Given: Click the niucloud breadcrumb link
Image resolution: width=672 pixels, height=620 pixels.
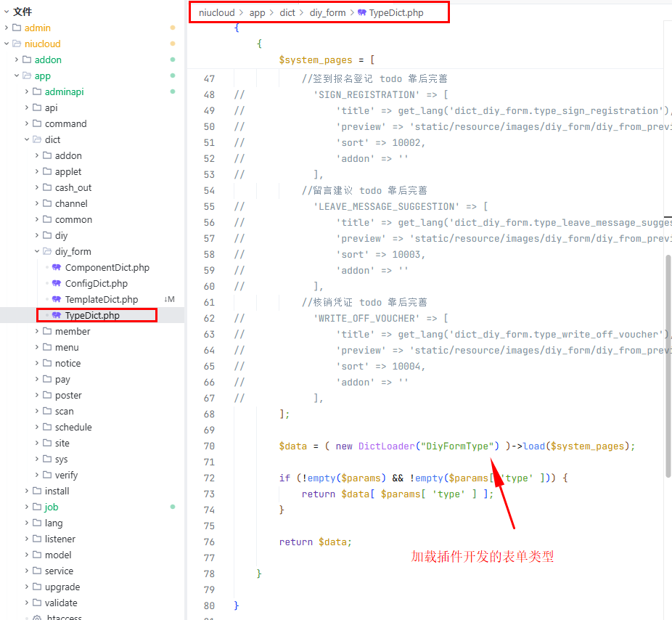Looking at the screenshot, I should [216, 12].
